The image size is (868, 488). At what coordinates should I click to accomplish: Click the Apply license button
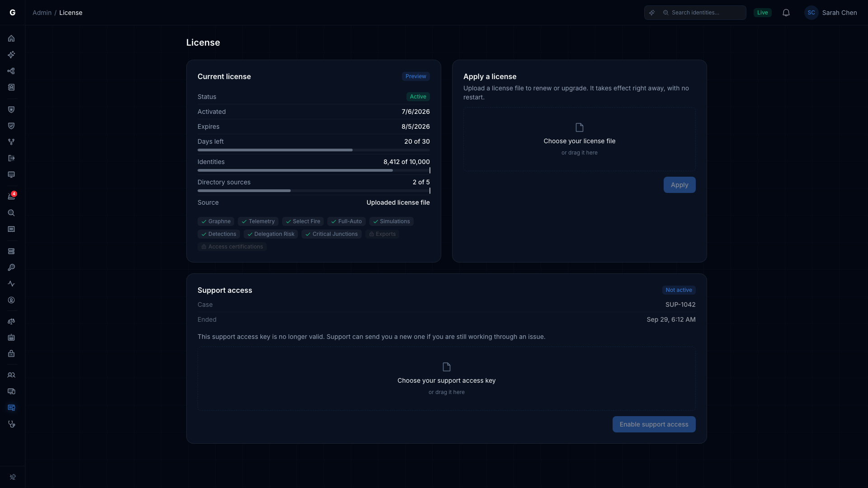click(x=679, y=185)
